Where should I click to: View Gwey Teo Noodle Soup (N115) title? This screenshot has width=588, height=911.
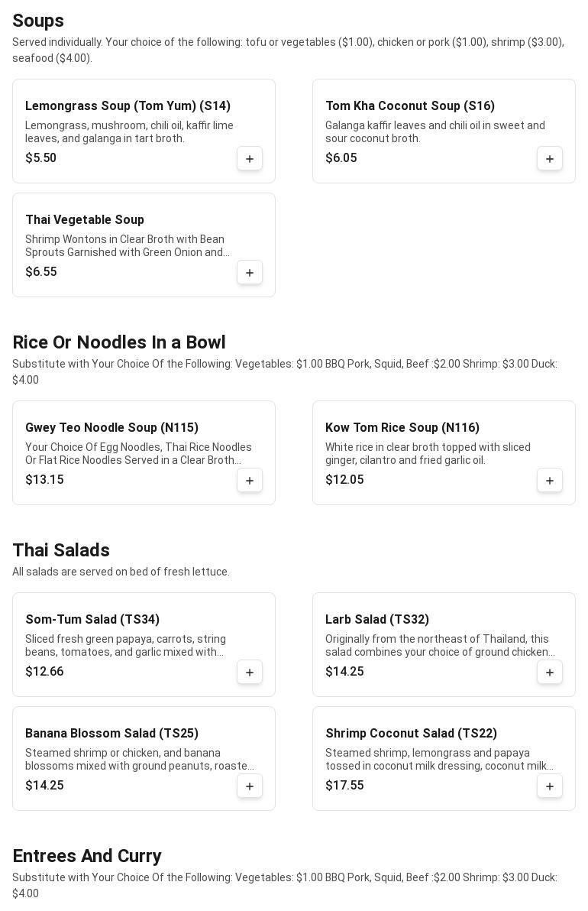tap(111, 428)
